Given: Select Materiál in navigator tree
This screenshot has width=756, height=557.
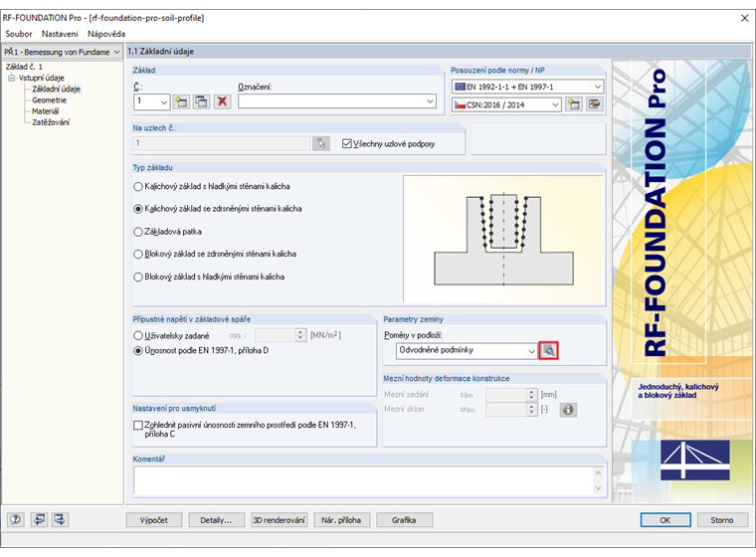Looking at the screenshot, I should tap(46, 111).
